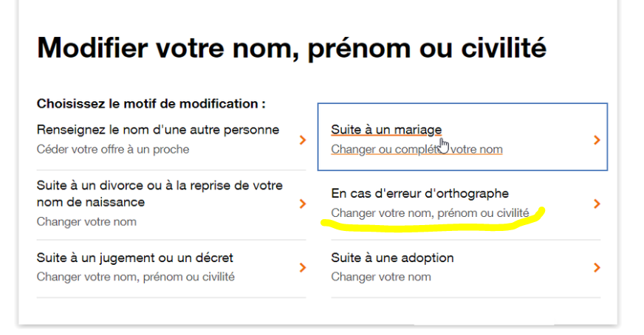Open Suite à un jugement ou un décret
The image size is (644, 335).
point(134,258)
